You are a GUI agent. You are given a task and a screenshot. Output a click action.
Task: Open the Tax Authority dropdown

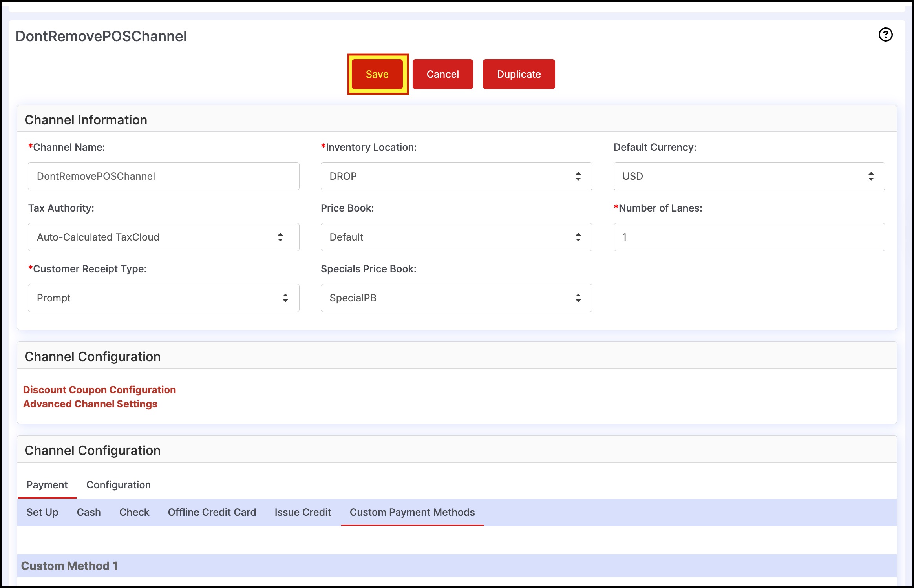(163, 237)
